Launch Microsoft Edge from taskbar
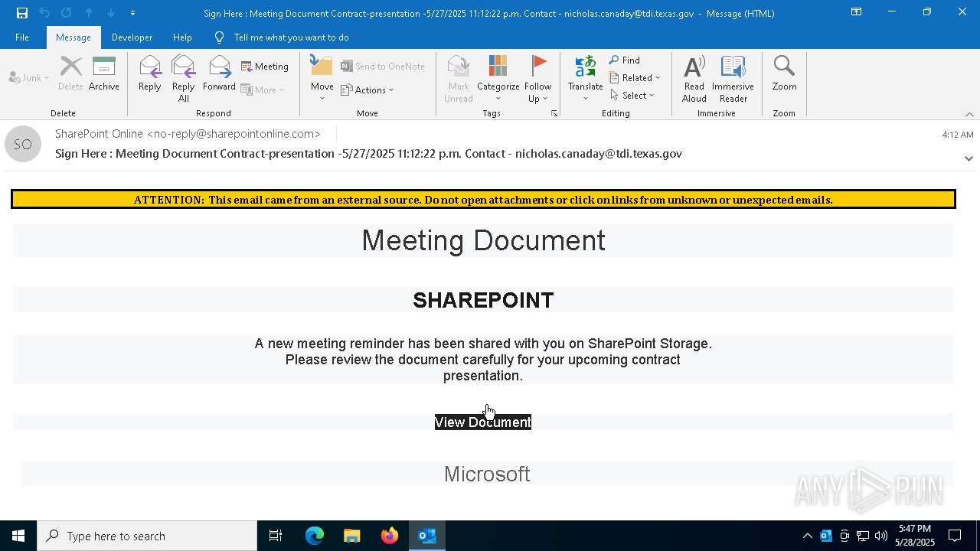 [314, 536]
